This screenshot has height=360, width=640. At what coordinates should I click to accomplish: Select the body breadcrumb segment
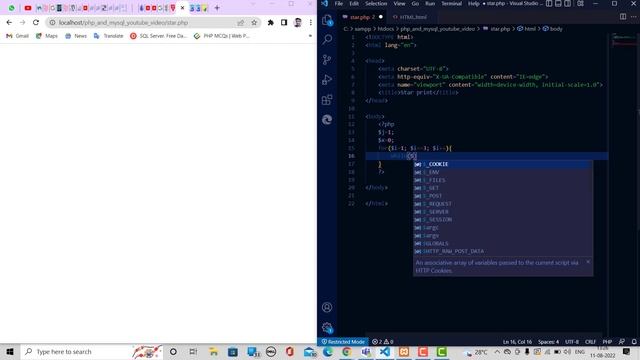point(552,29)
